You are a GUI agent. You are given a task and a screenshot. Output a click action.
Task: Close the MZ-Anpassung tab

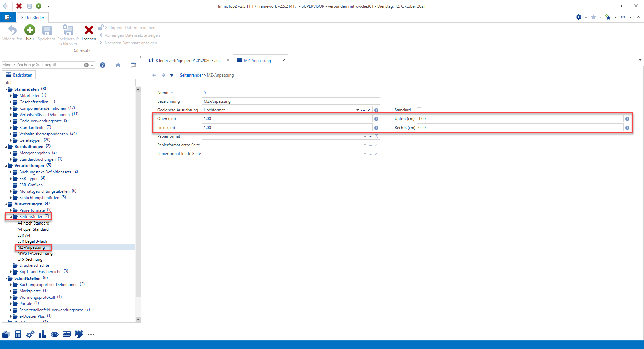(x=284, y=61)
